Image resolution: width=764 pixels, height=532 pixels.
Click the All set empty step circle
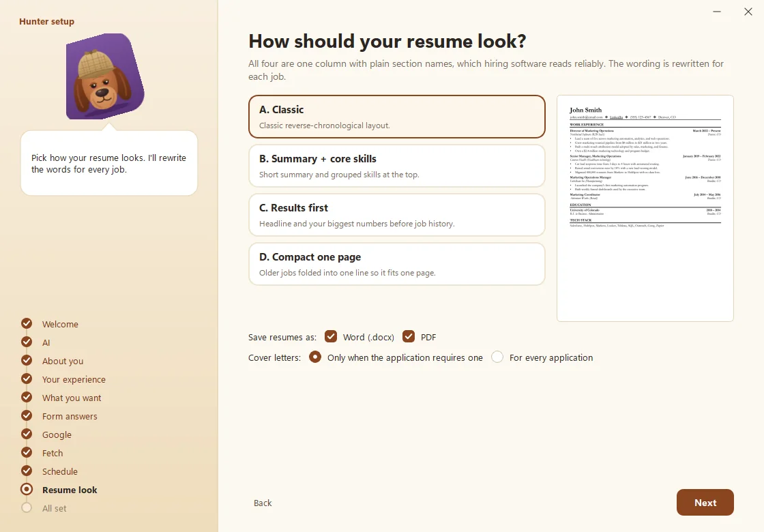tap(27, 507)
